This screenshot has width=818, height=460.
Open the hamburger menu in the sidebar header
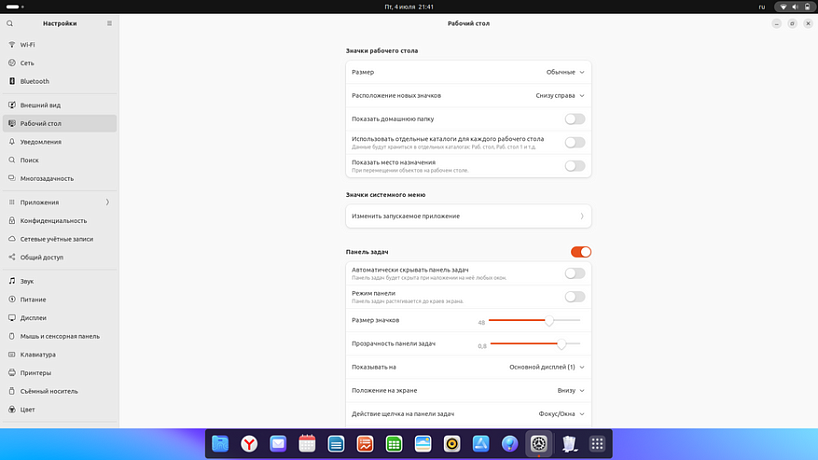coord(109,23)
